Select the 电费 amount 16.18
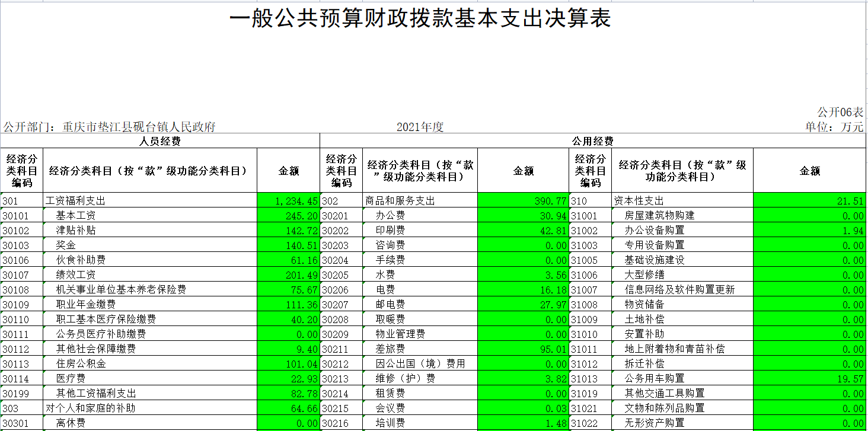The image size is (868, 431). (x=524, y=289)
